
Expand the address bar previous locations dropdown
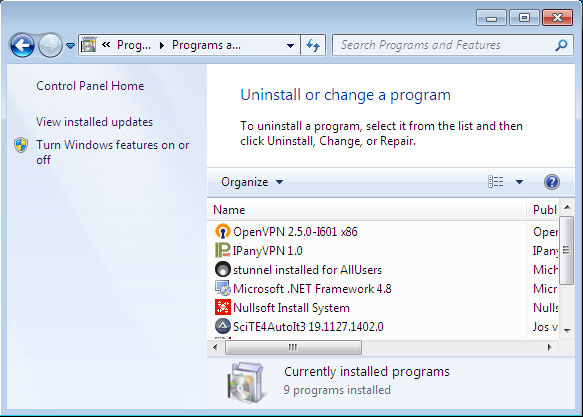pyautogui.click(x=290, y=46)
